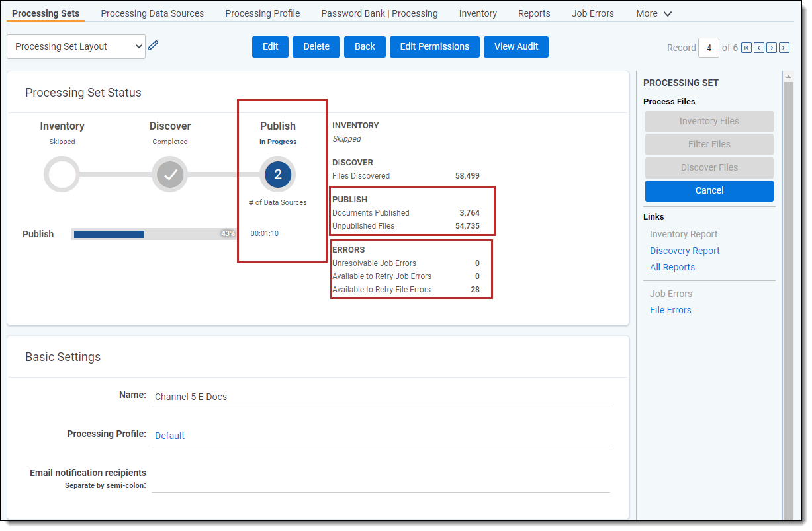Open the Processing Set Layout dropdown
This screenshot has width=812, height=531.
pos(76,46)
